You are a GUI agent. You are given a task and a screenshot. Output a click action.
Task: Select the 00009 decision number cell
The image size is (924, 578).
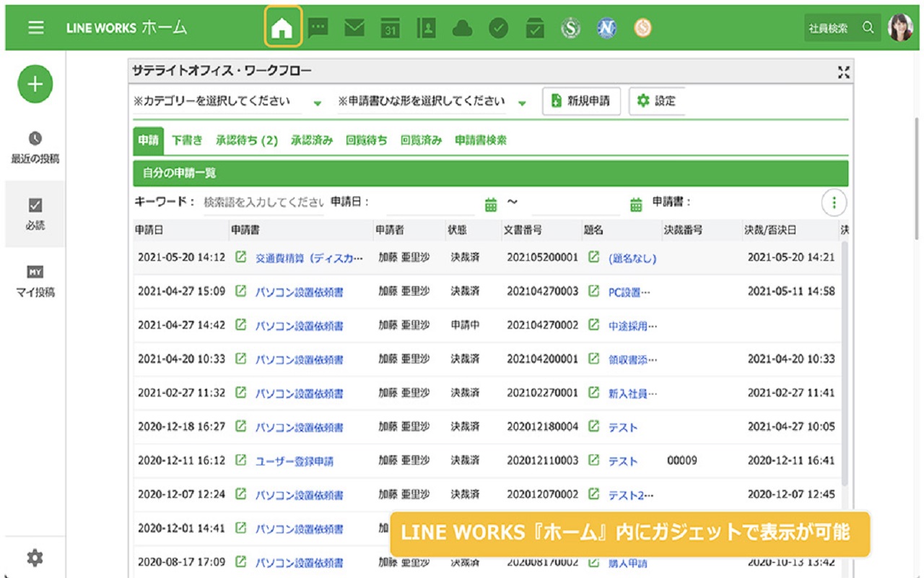coord(682,460)
